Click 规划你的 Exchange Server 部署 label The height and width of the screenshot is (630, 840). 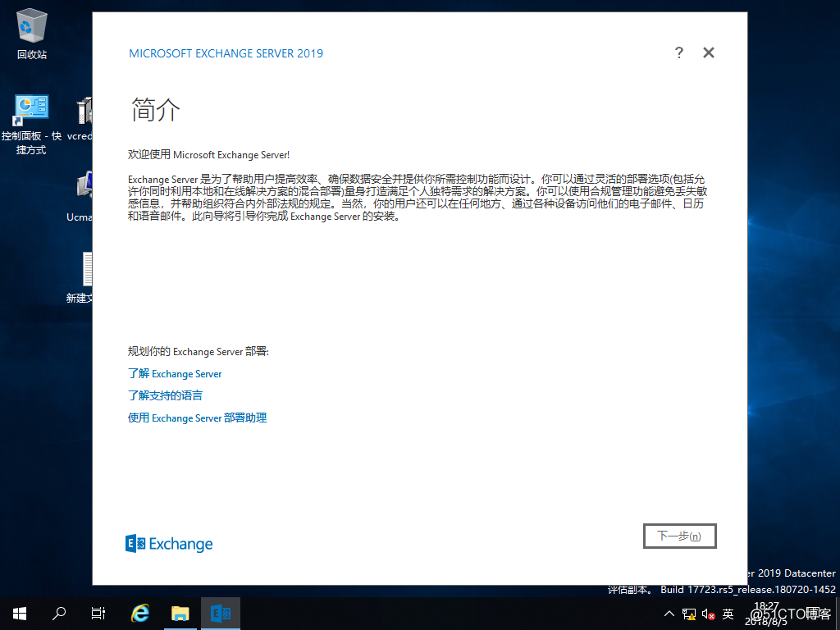click(x=198, y=351)
